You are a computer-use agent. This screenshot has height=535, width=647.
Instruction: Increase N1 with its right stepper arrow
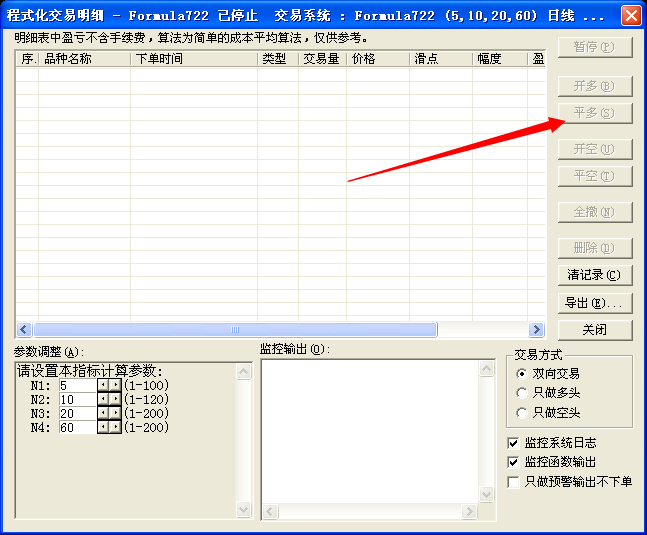tap(116, 385)
